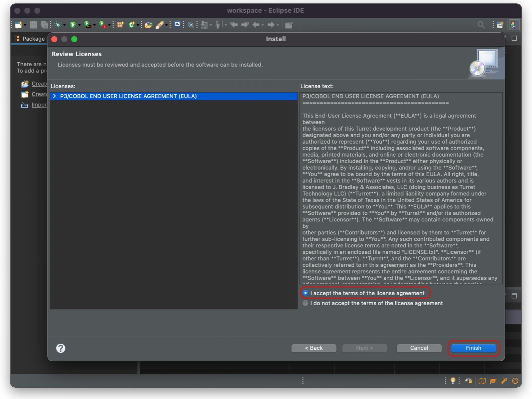532x399 pixels.
Task: Click the Java perspective icon
Action: click(513, 25)
